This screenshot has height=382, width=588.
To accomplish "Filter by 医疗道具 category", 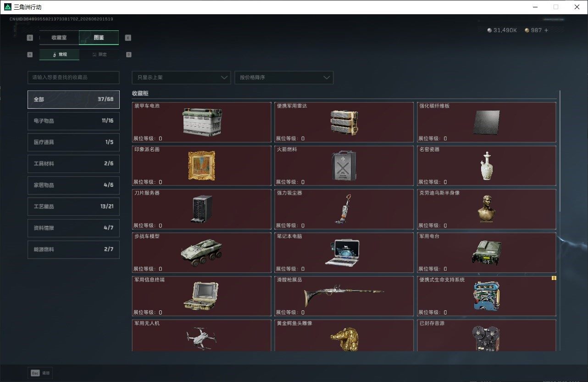I will (73, 142).
